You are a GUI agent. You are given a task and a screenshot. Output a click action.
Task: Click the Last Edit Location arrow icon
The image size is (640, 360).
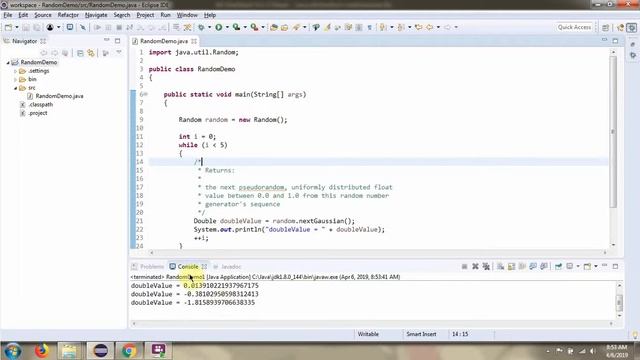point(418,27)
